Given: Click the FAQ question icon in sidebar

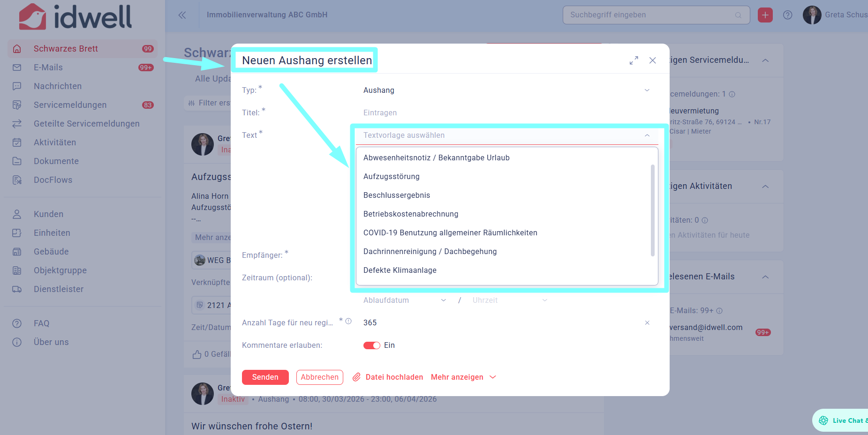Looking at the screenshot, I should pyautogui.click(x=17, y=323).
